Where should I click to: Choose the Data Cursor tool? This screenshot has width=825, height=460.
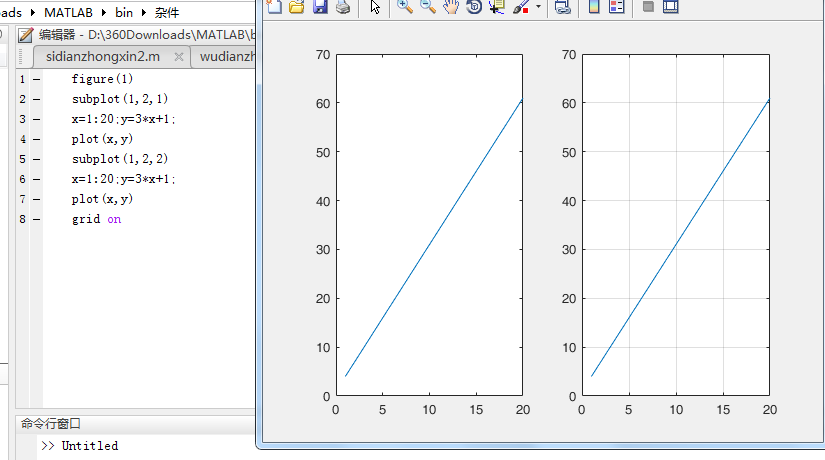click(x=497, y=7)
